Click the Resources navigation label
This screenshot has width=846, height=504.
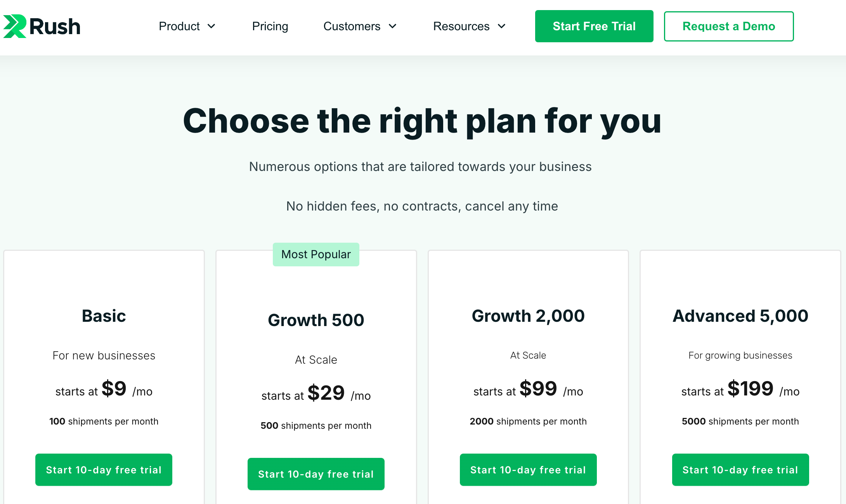tap(461, 26)
